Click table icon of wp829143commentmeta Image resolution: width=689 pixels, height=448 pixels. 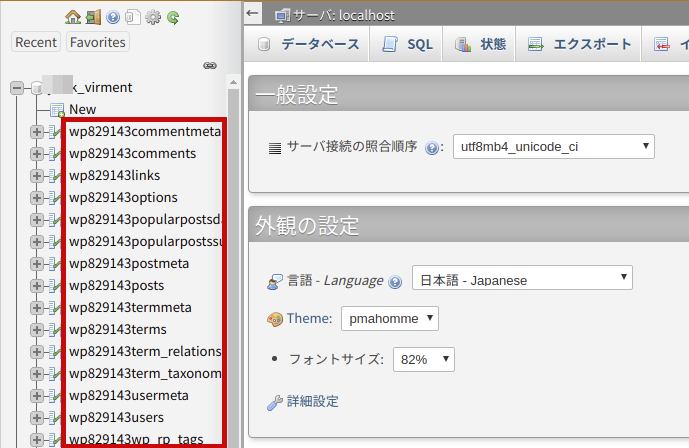pyautogui.click(x=54, y=131)
